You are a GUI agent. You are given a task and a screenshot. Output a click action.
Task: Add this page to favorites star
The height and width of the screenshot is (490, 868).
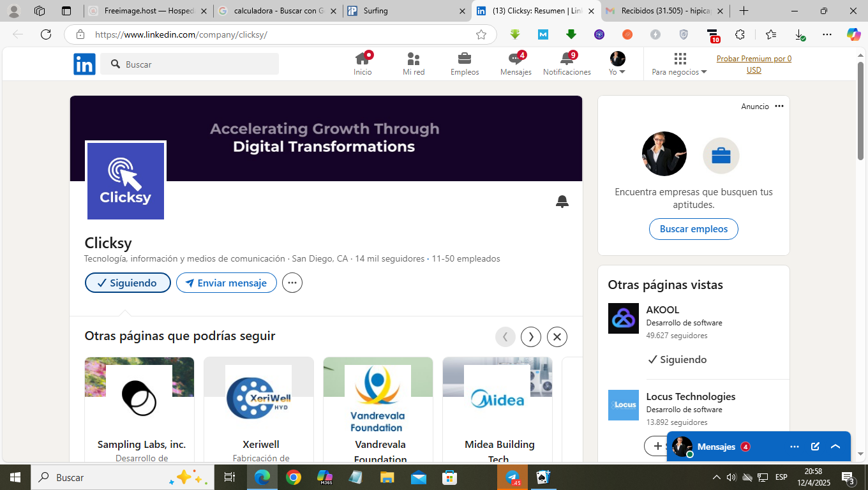click(481, 34)
